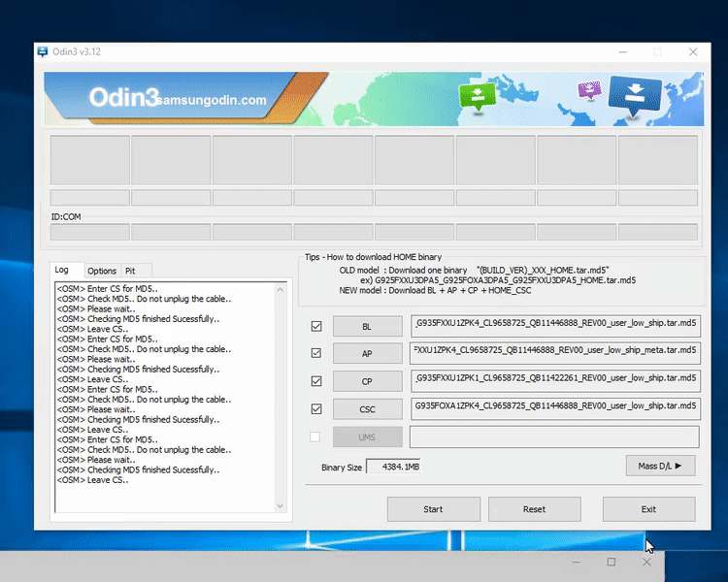
Task: Click the CSC file path field
Action: point(555,408)
